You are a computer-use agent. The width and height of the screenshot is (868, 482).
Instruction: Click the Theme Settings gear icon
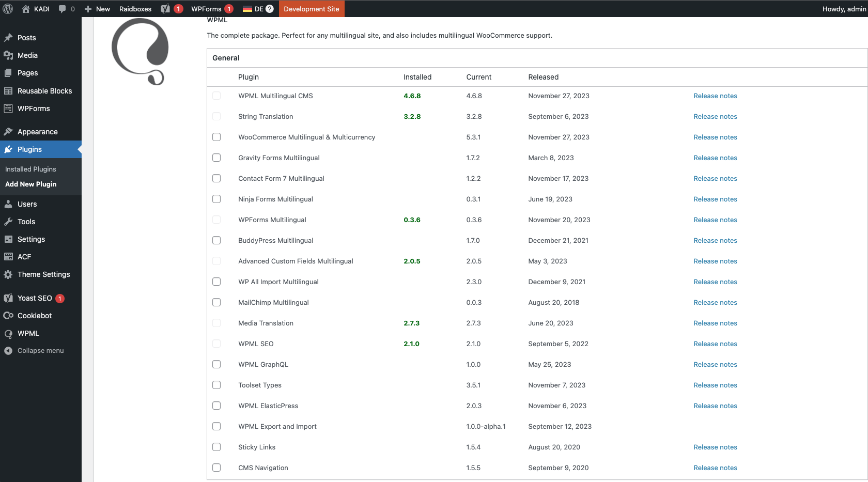[x=8, y=274]
